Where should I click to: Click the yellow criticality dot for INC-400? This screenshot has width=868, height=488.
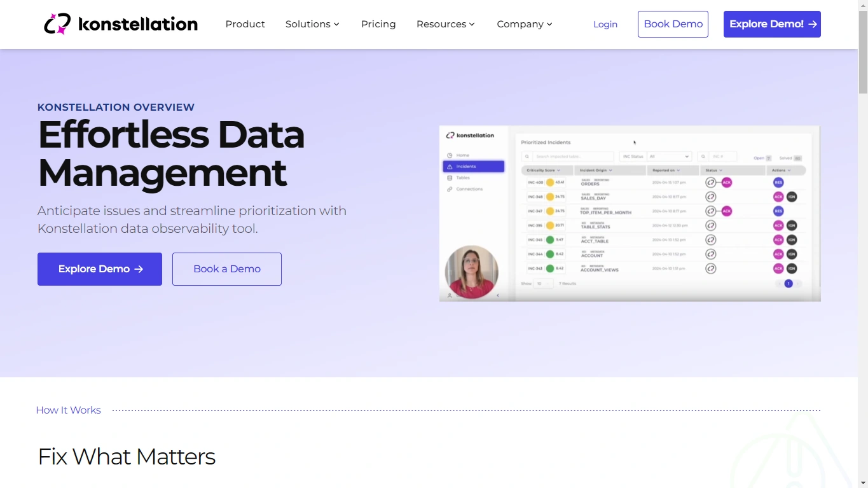point(550,183)
